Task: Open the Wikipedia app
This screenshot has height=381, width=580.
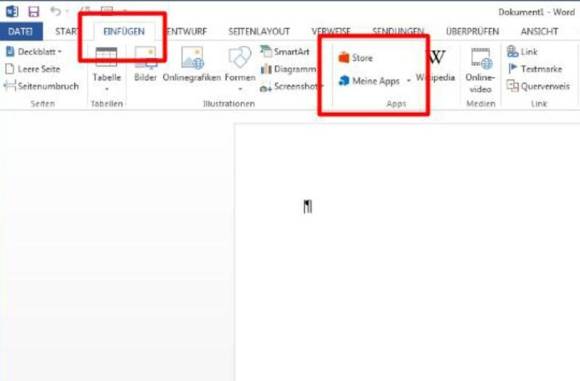Action: tap(436, 65)
